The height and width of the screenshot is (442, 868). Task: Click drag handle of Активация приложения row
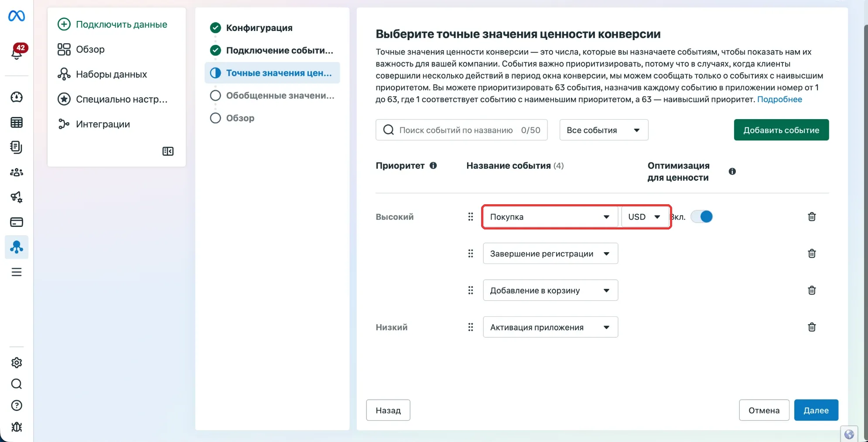pos(471,327)
